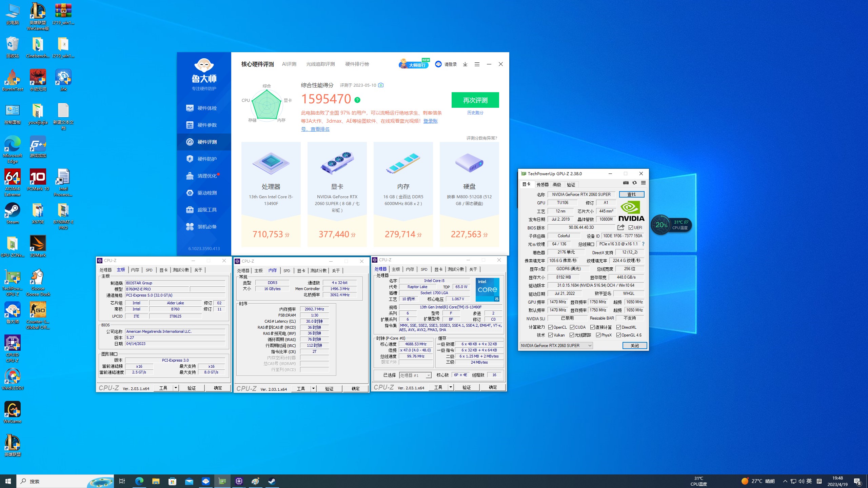
Task: Click 再次评测 green button
Action: 475,100
